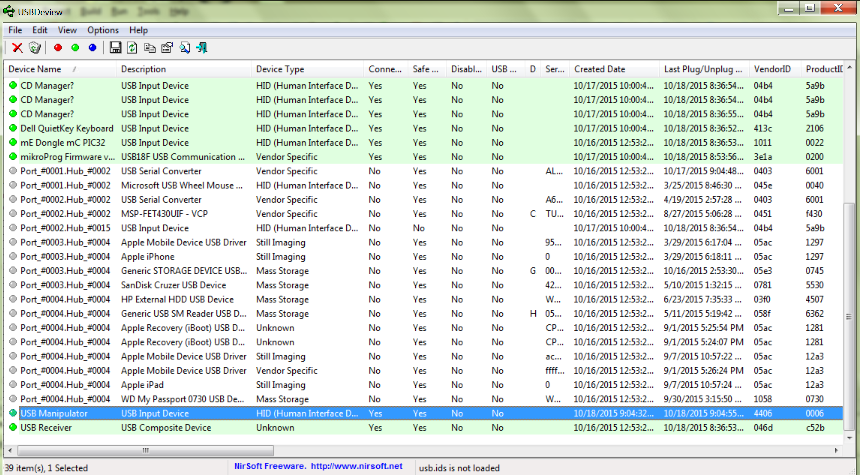Sort by the VendorID column header
The image size is (860, 475).
[x=775, y=69]
